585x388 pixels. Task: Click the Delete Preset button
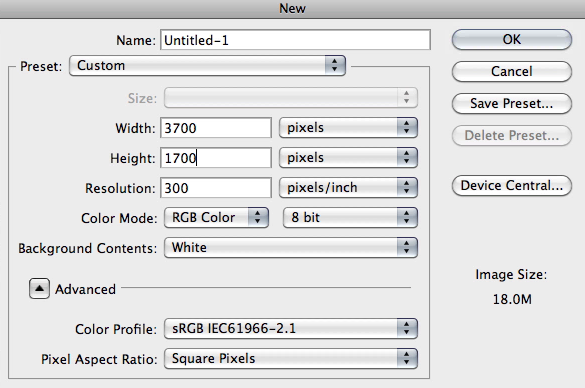point(512,135)
